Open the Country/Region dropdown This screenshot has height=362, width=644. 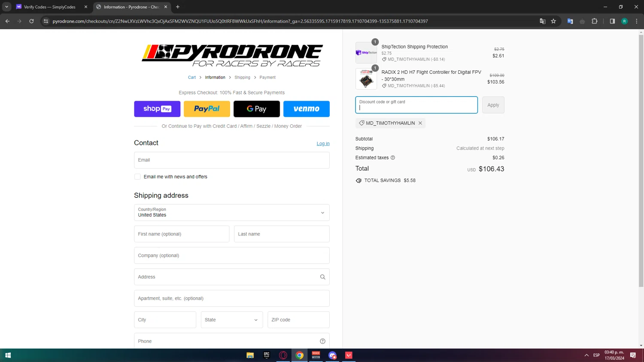click(x=232, y=213)
